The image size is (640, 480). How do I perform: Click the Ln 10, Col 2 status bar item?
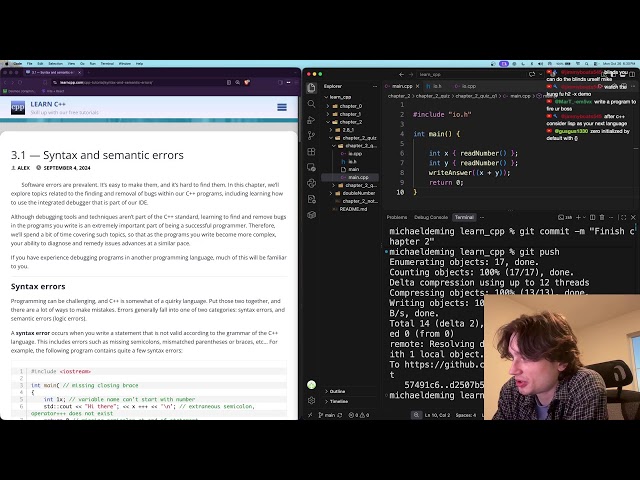437,415
